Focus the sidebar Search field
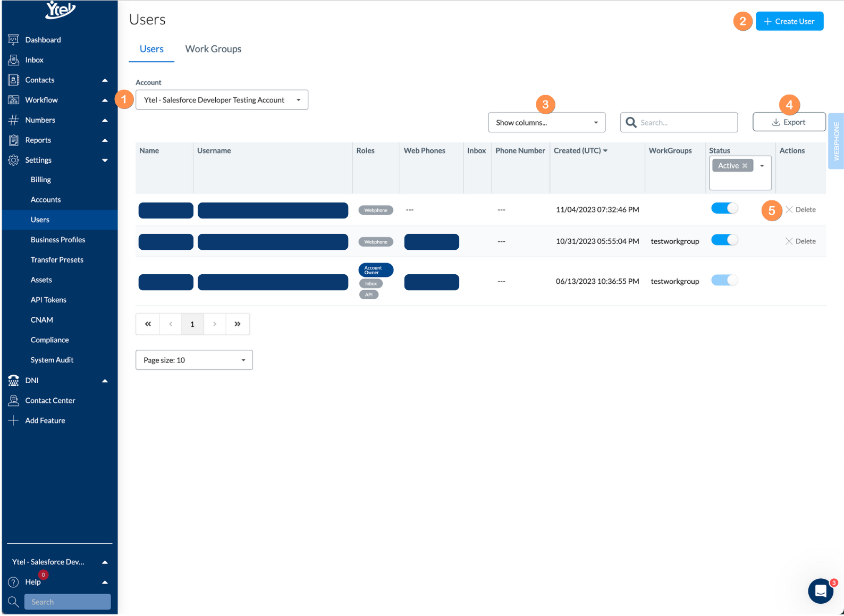 tap(67, 602)
